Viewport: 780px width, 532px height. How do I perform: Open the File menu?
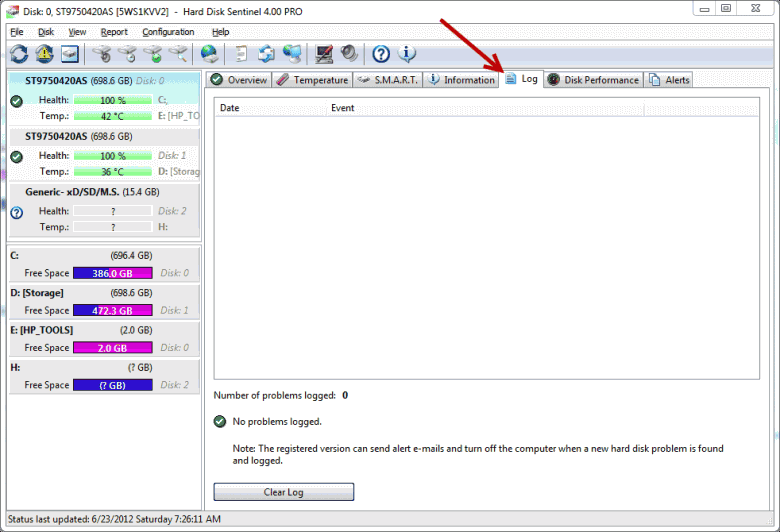click(16, 32)
